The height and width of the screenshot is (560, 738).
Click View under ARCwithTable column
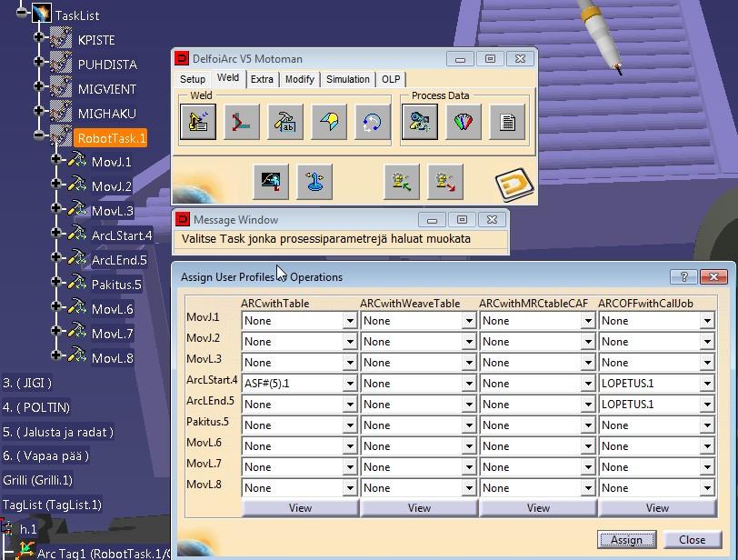[x=300, y=508]
